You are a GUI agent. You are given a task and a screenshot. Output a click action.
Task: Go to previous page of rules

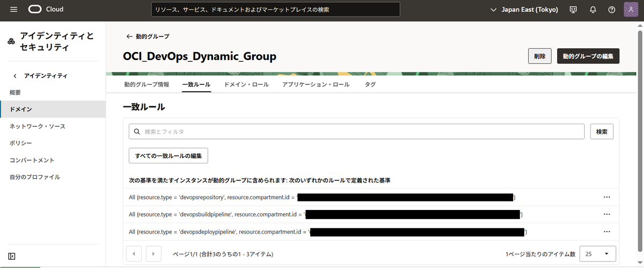(x=134, y=253)
